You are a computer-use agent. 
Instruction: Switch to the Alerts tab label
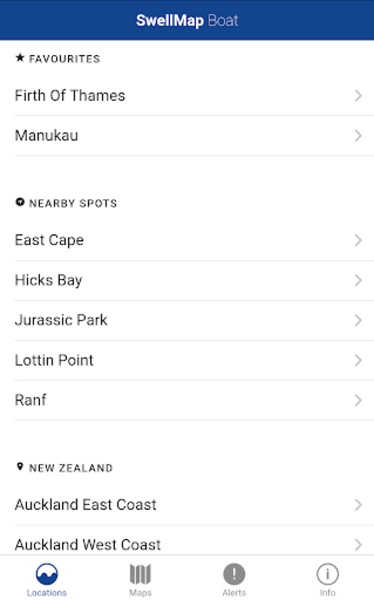pyautogui.click(x=234, y=592)
